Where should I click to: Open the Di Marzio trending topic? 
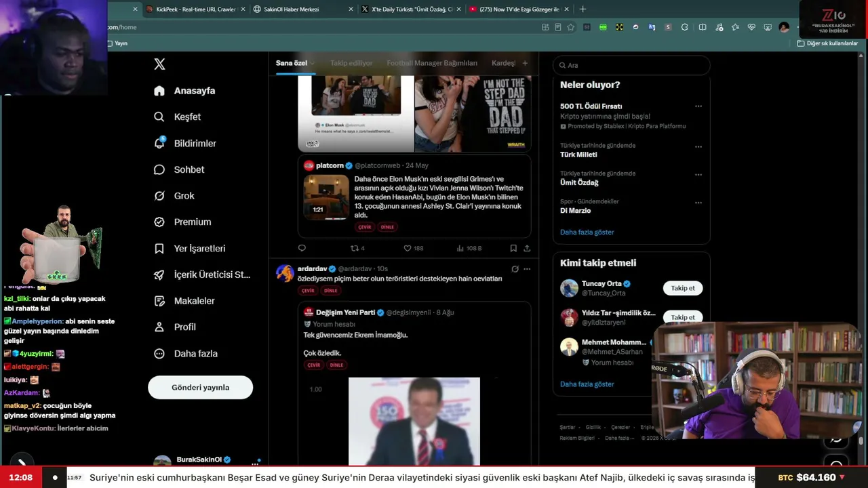575,211
